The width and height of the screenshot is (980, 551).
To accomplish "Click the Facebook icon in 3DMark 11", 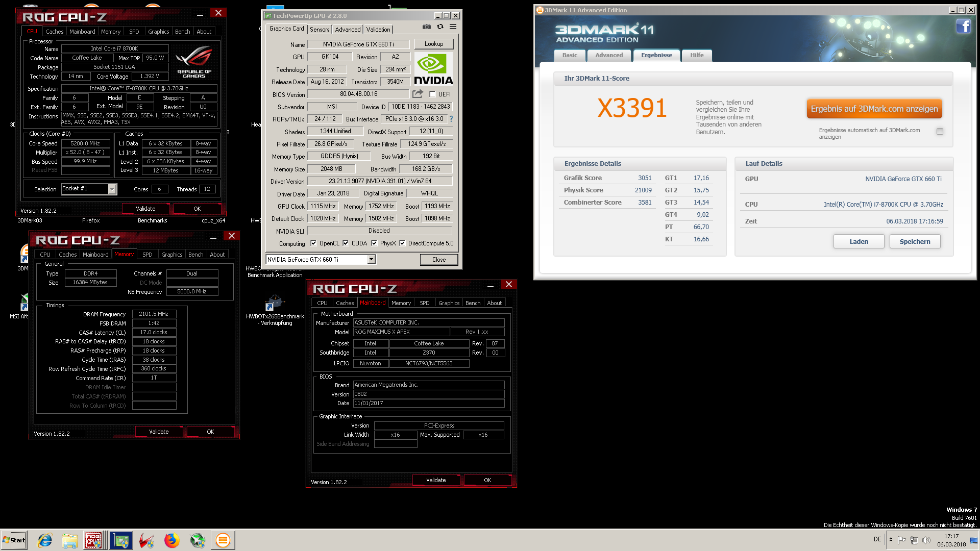I will point(963,26).
